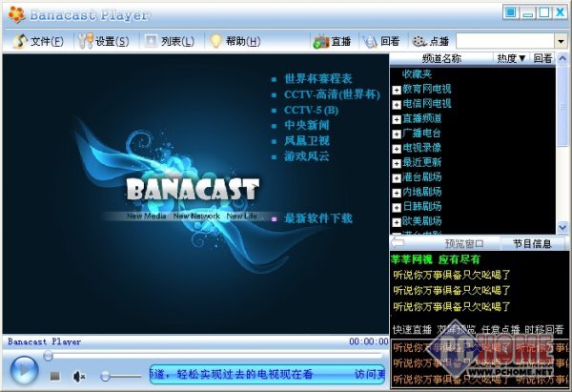Open the 世界杯赛程表 link
Image resolution: width=572 pixels, height=392 pixels.
pos(318,78)
